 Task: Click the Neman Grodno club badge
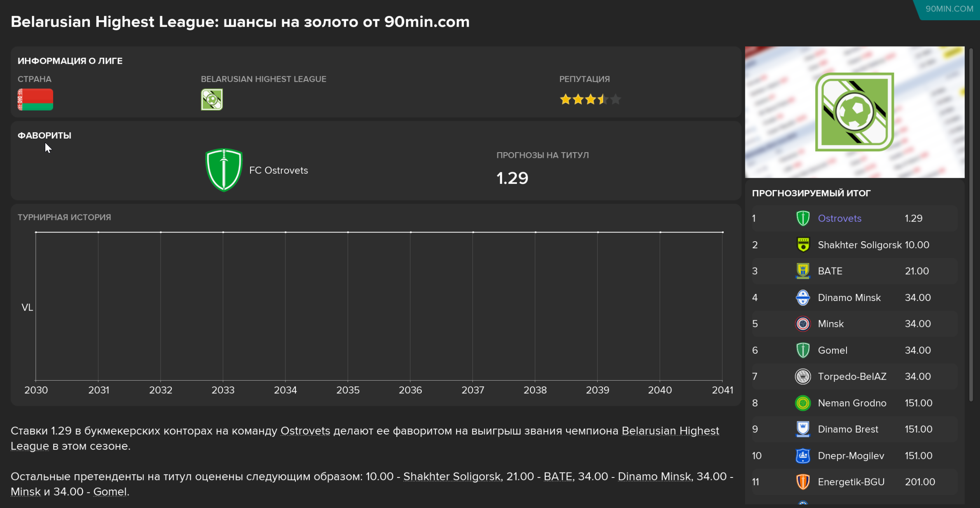coord(803,403)
